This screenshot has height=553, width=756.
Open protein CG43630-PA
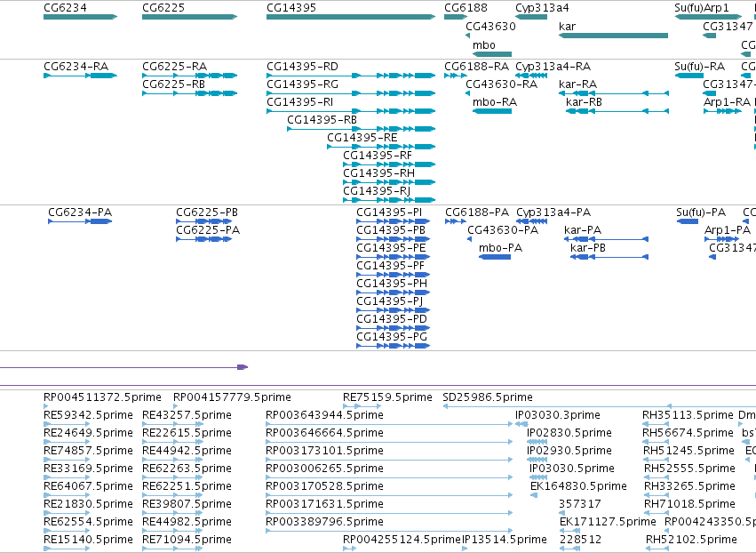click(503, 230)
